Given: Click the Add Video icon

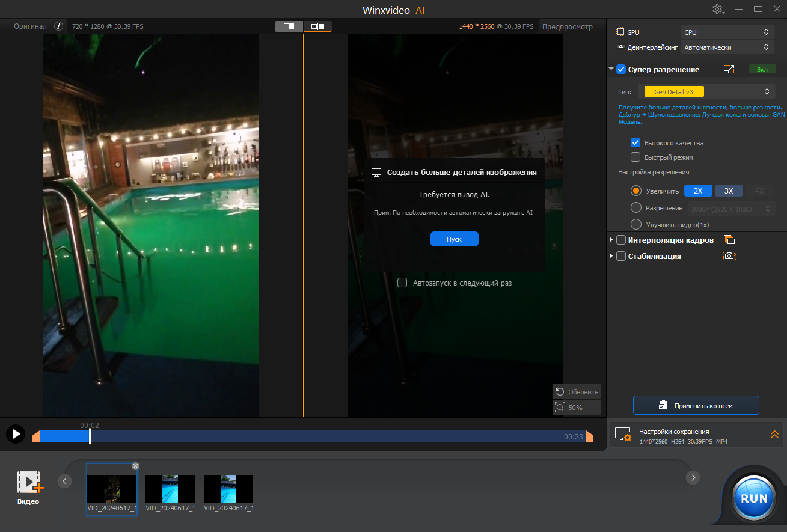Looking at the screenshot, I should tap(29, 482).
